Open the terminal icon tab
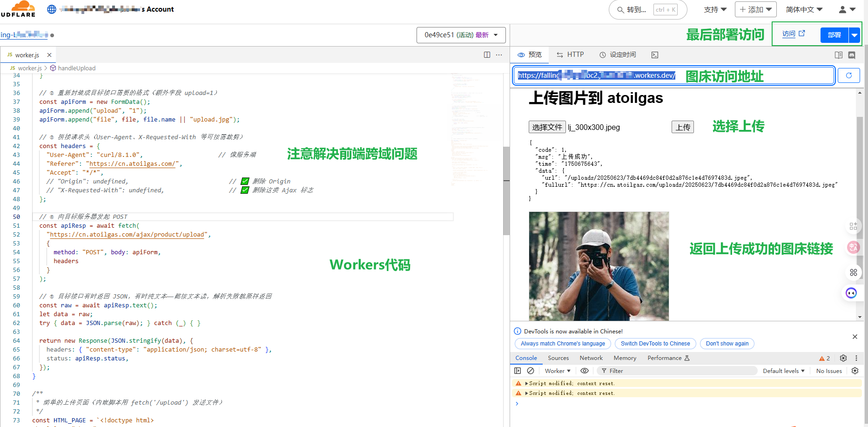Screen dimensions: 868x427 point(655,55)
